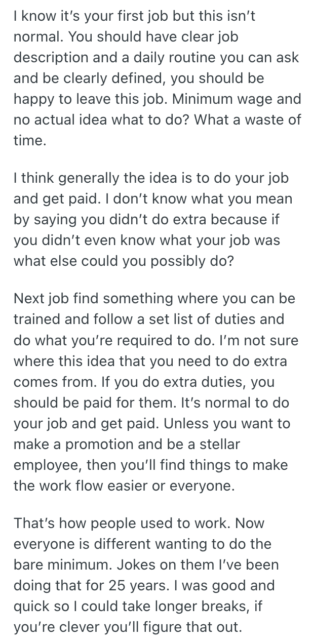Click the phrase "do what you're required to do"
This screenshot has width=312, height=644.
click(109, 341)
